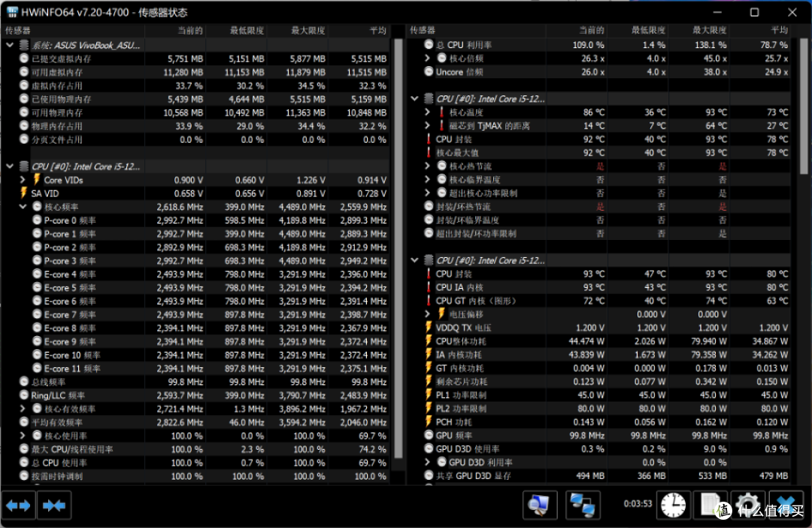Expand the 核心有效频率 row
This screenshot has width=812, height=528.
coord(23,409)
